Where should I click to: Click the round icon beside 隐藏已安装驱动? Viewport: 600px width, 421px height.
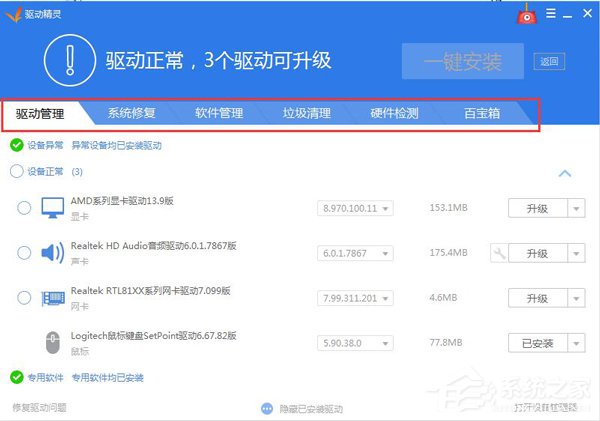pos(267,408)
